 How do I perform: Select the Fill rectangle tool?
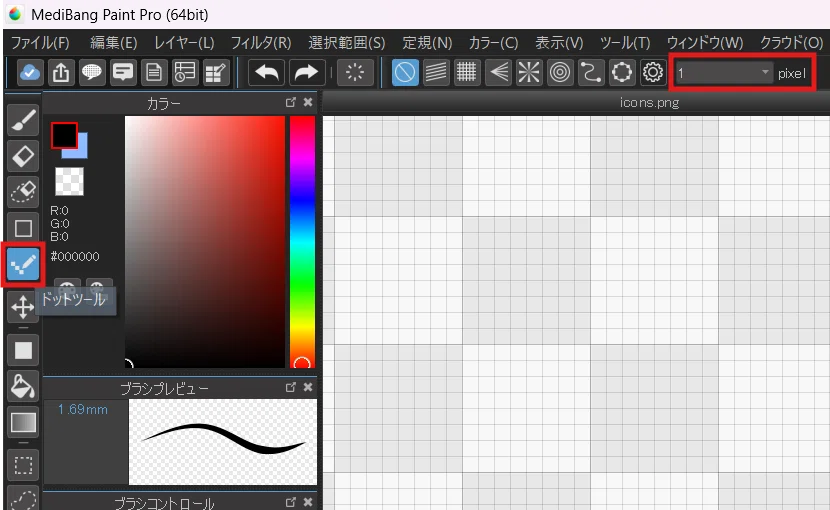pos(23,350)
